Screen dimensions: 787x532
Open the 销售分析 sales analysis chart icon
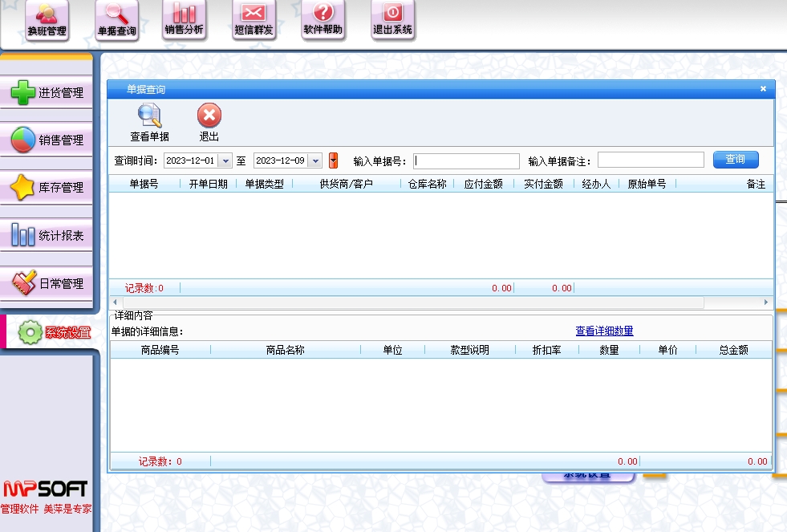click(184, 20)
